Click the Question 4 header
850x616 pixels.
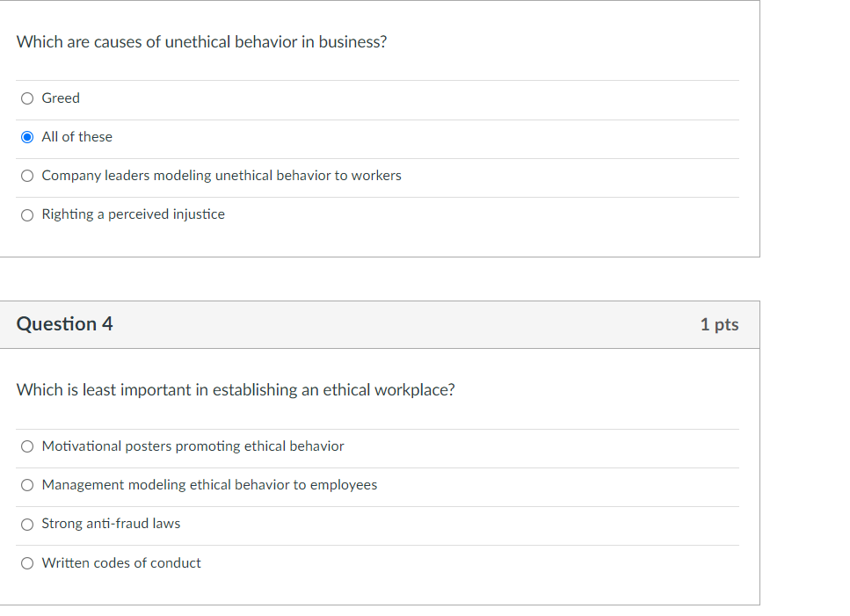pyautogui.click(x=64, y=323)
